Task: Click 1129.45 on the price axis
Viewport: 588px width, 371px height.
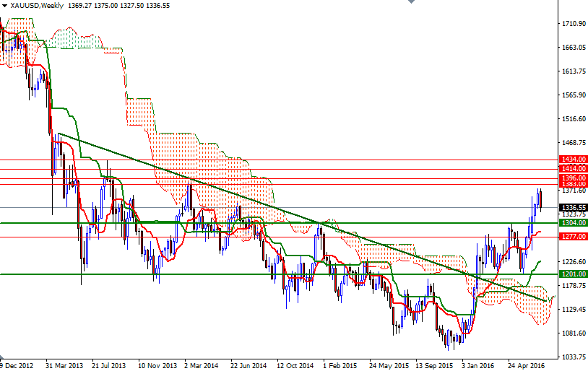Action: 574,309
